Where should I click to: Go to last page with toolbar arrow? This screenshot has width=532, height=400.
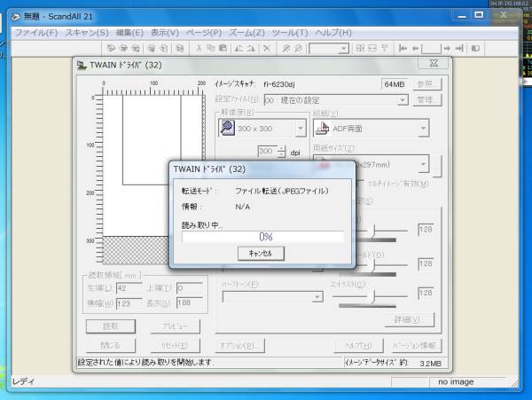(x=459, y=49)
